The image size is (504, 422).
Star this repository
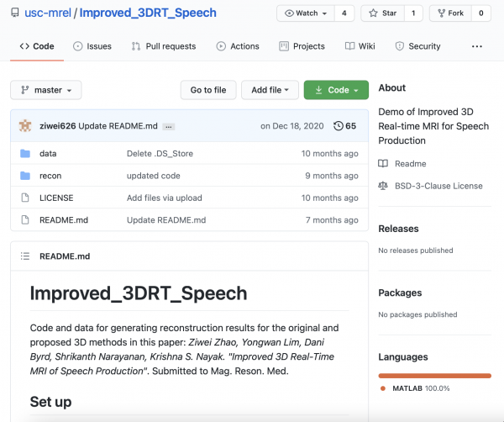382,13
